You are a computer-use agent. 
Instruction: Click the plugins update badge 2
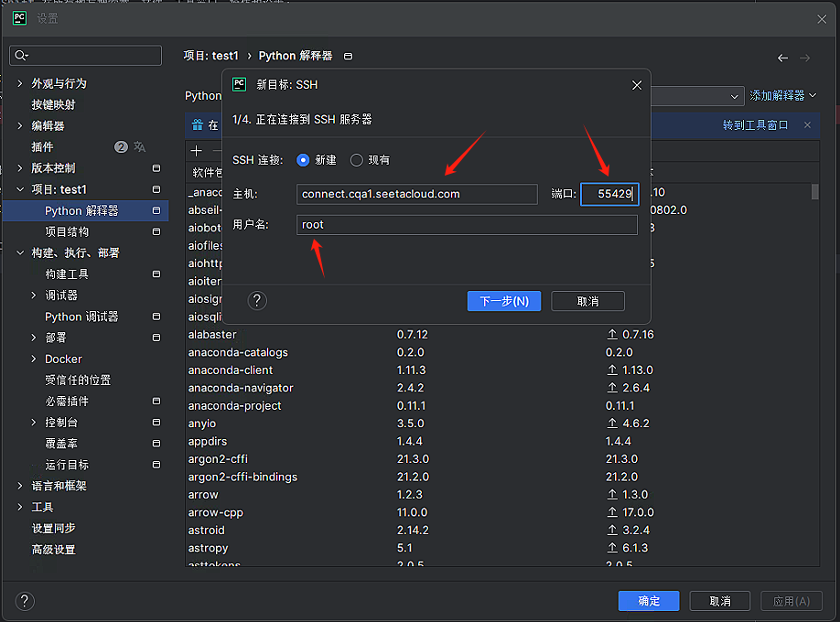pyautogui.click(x=121, y=146)
